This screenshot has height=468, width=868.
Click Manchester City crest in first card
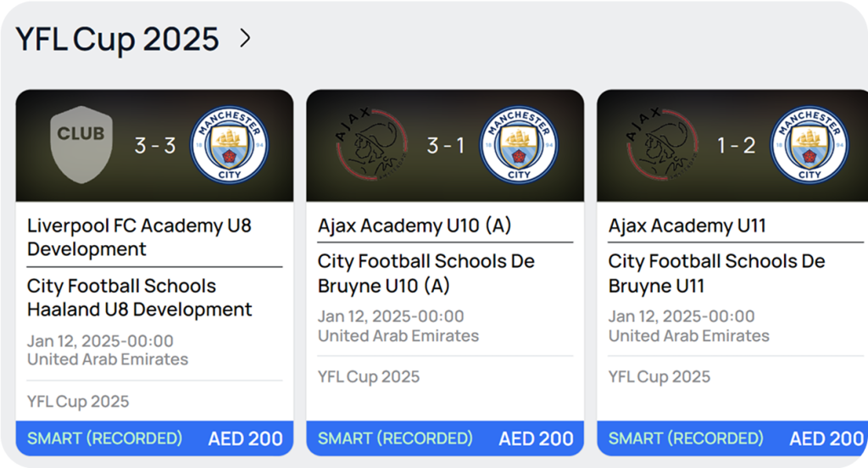(x=229, y=146)
